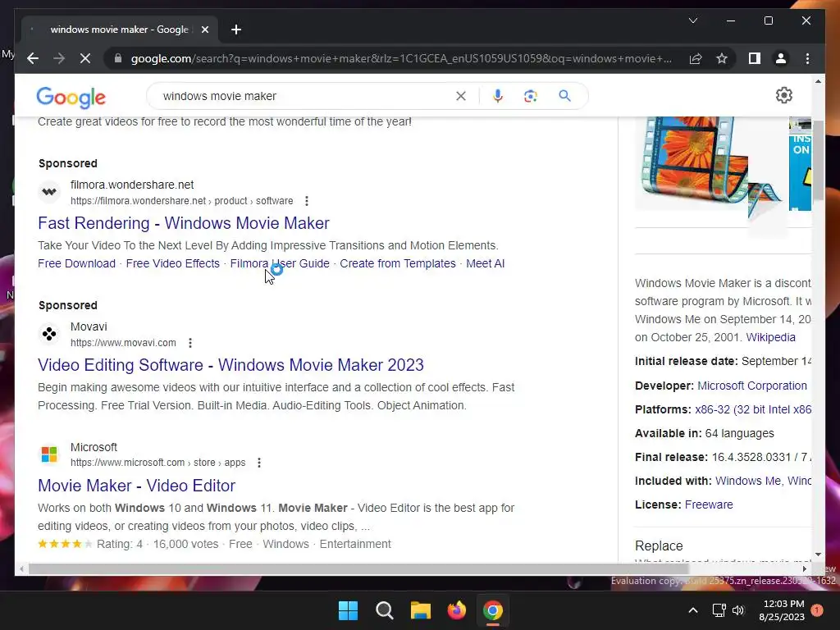
Task: Open Fast Rendering - Windows Movie Maker
Action: [x=183, y=223]
